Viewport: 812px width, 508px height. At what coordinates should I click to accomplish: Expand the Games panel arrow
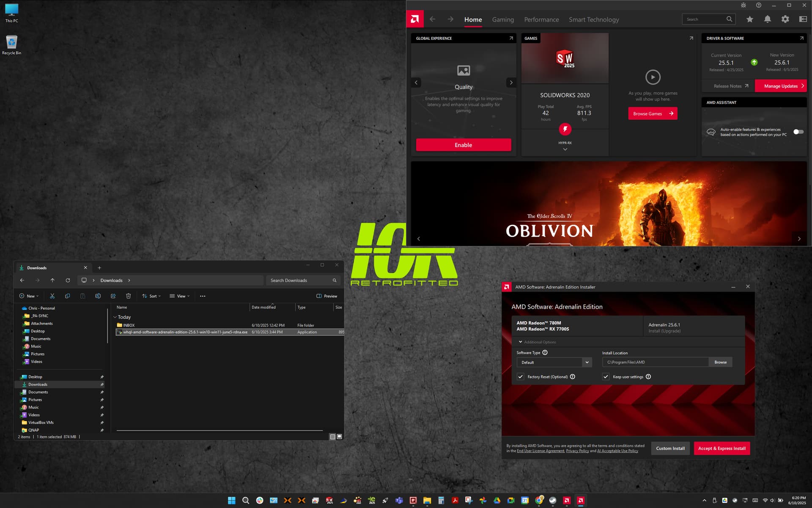pyautogui.click(x=691, y=38)
